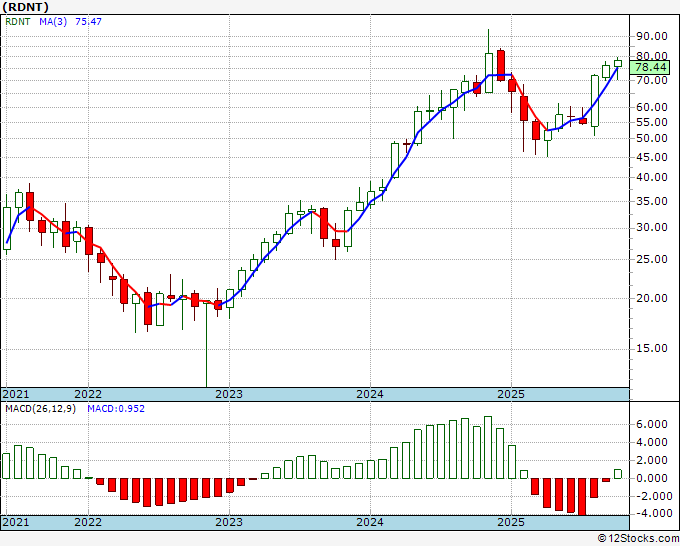This screenshot has height=546, width=680.
Task: Select the 0.000 MACD axis label
Action: (x=651, y=478)
